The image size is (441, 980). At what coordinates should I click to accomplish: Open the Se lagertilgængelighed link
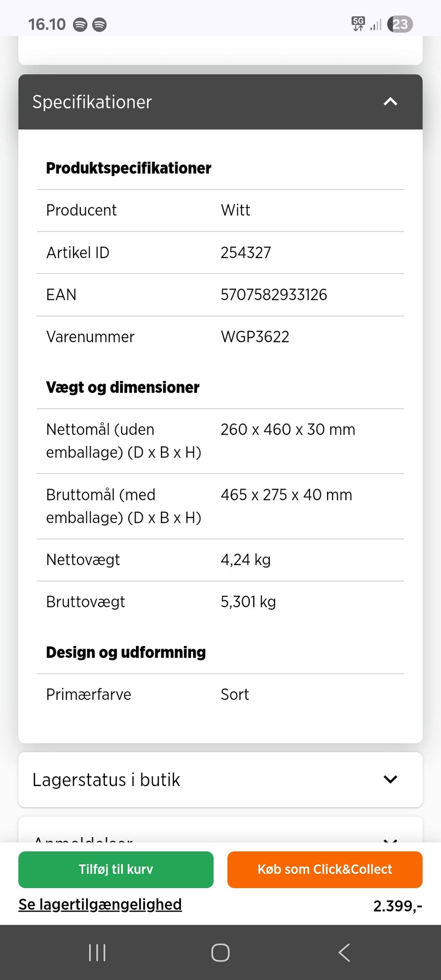coord(100,904)
